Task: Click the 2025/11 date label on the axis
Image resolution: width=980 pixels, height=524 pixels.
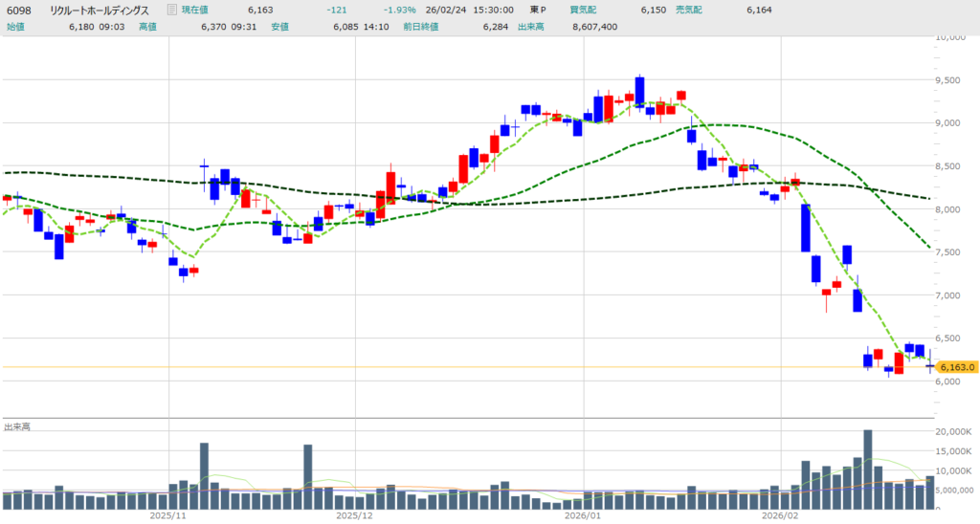Action: click(x=167, y=514)
